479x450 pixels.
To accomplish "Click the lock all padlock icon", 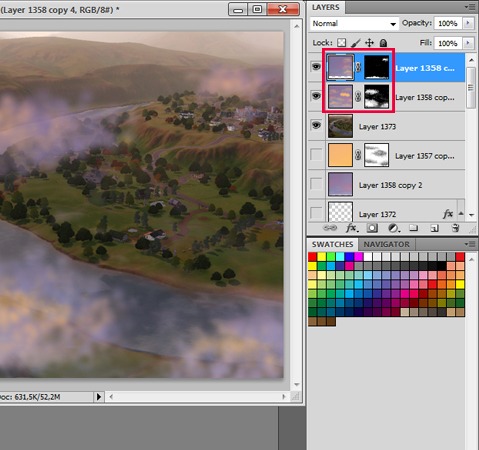I will [x=383, y=43].
